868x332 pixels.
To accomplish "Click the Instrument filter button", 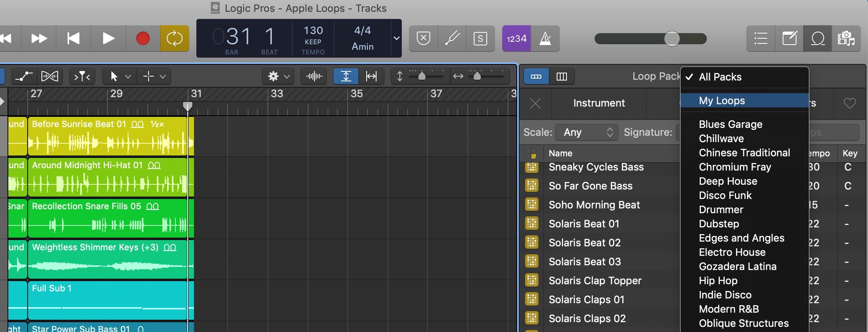I will 599,103.
